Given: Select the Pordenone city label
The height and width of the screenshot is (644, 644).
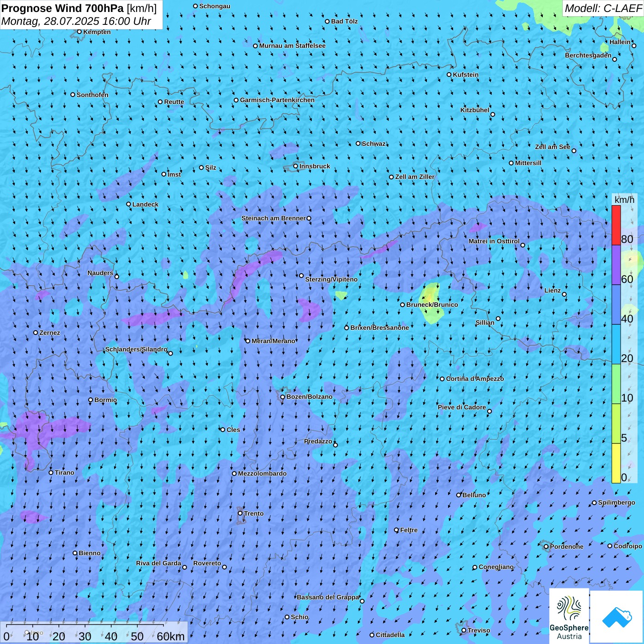Looking at the screenshot, I should (567, 546).
